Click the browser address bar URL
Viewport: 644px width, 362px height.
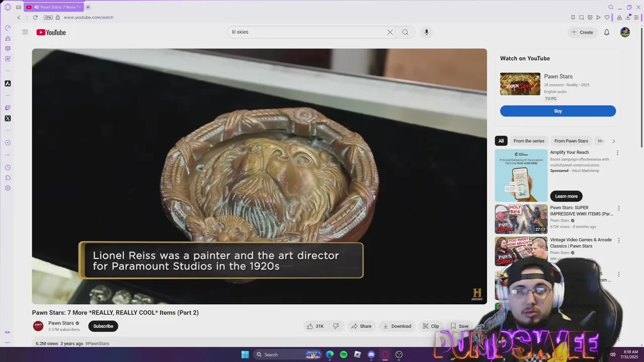(x=89, y=17)
